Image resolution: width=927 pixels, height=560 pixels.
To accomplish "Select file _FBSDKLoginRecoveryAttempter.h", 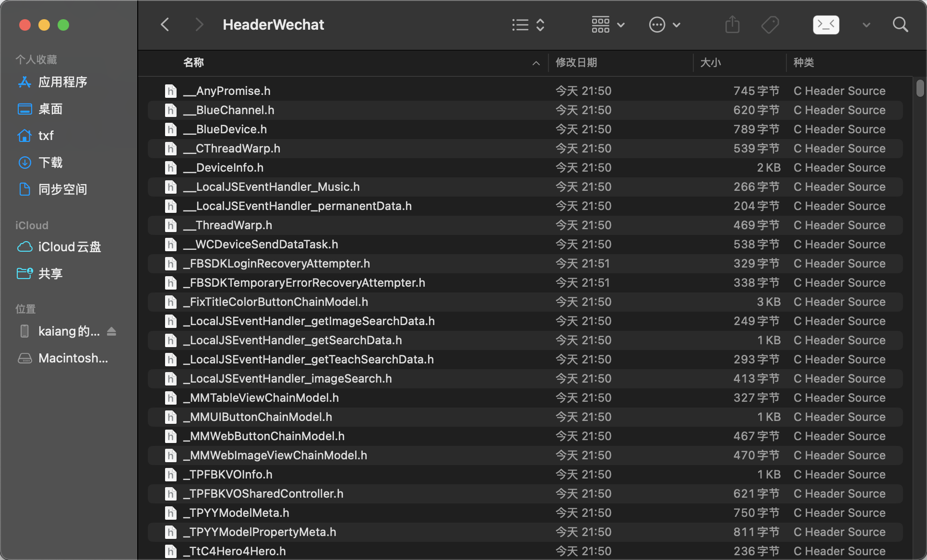I will tap(525, 263).
